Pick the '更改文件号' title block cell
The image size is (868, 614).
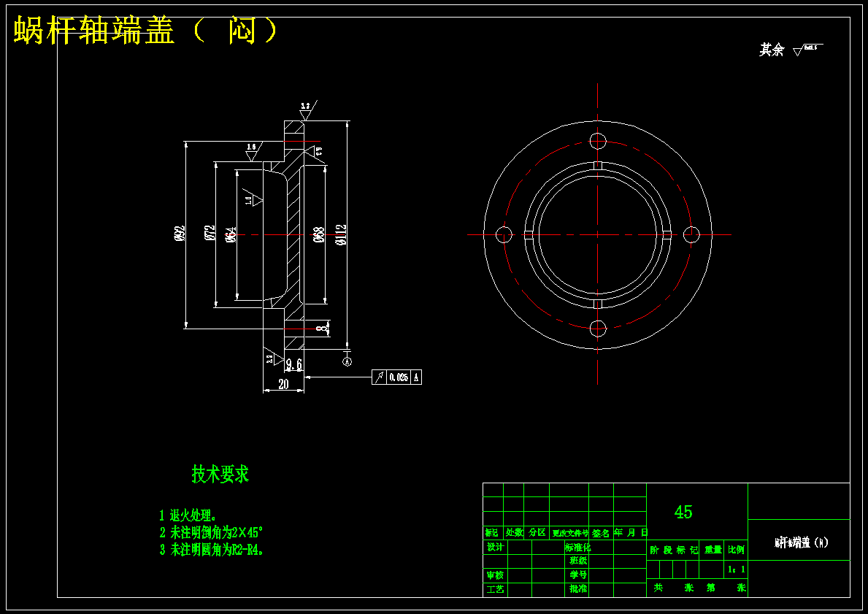click(x=569, y=533)
